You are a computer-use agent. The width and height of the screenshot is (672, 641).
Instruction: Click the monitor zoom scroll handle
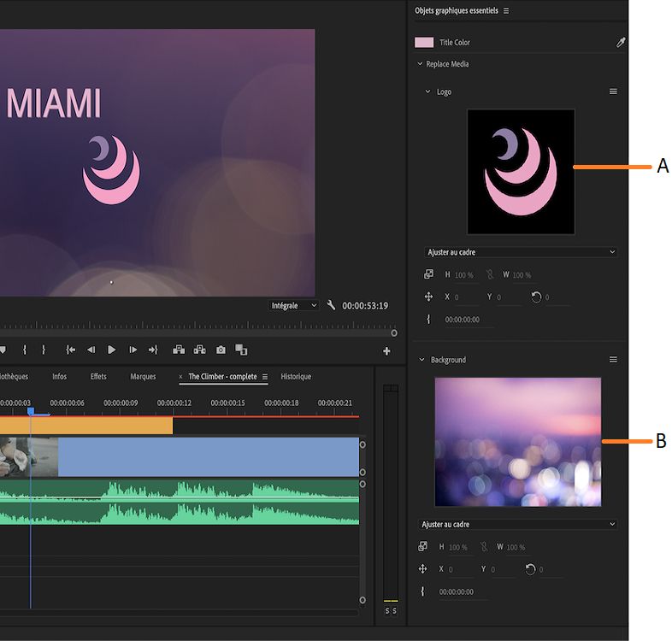394,333
